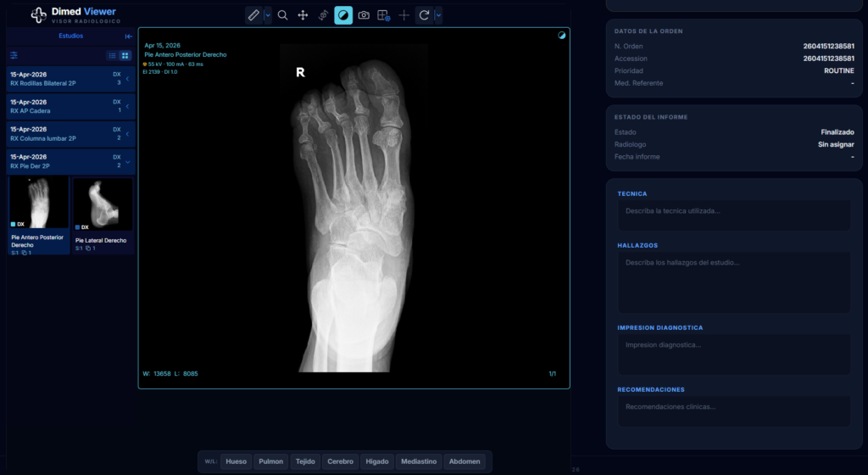Apply the Hueso window level preset
The width and height of the screenshot is (868, 475).
236,461
